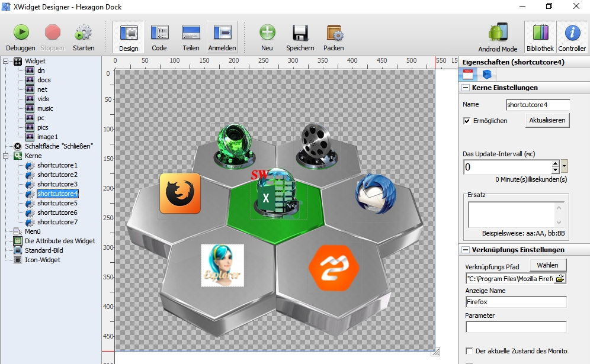
Task: Open the update interval dropdown arrow
Action: pyautogui.click(x=564, y=166)
